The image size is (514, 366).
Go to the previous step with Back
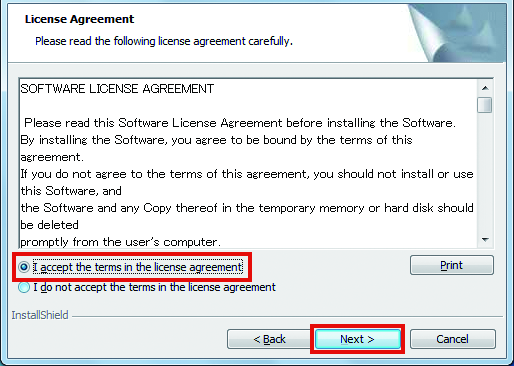pos(269,339)
